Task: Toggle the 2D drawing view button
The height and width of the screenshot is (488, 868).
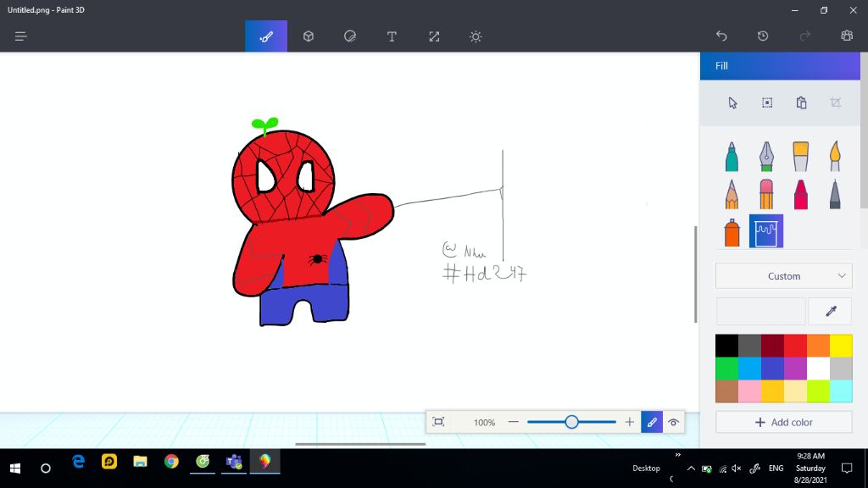Action: (652, 422)
